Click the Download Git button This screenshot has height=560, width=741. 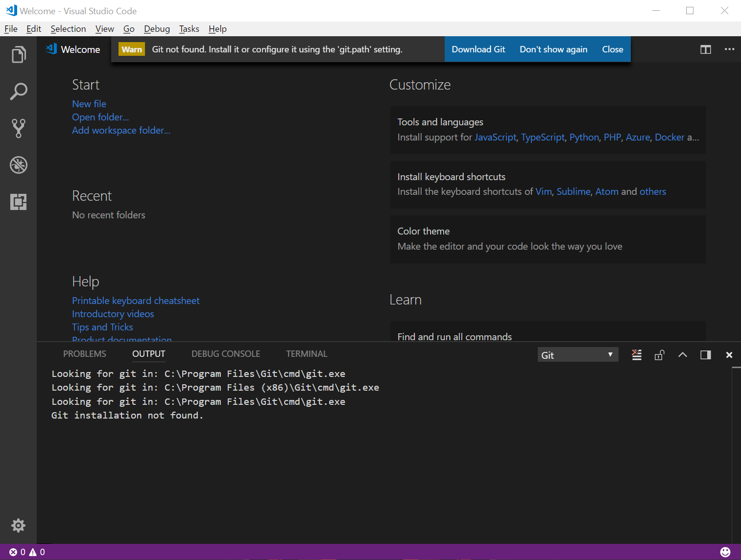(478, 49)
